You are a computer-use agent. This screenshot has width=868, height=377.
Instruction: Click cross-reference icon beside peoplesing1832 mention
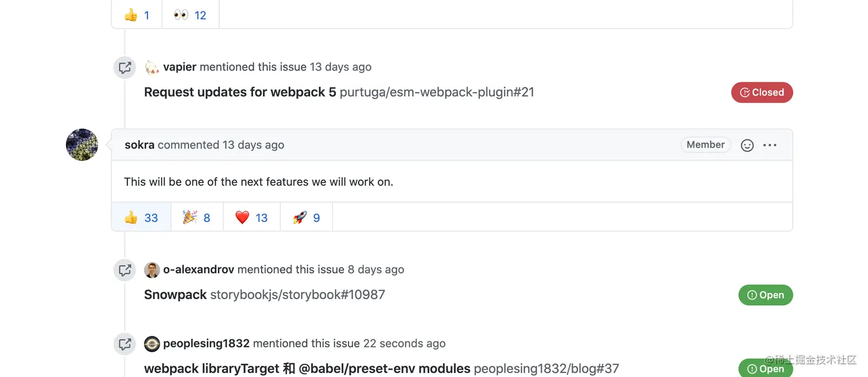point(125,344)
